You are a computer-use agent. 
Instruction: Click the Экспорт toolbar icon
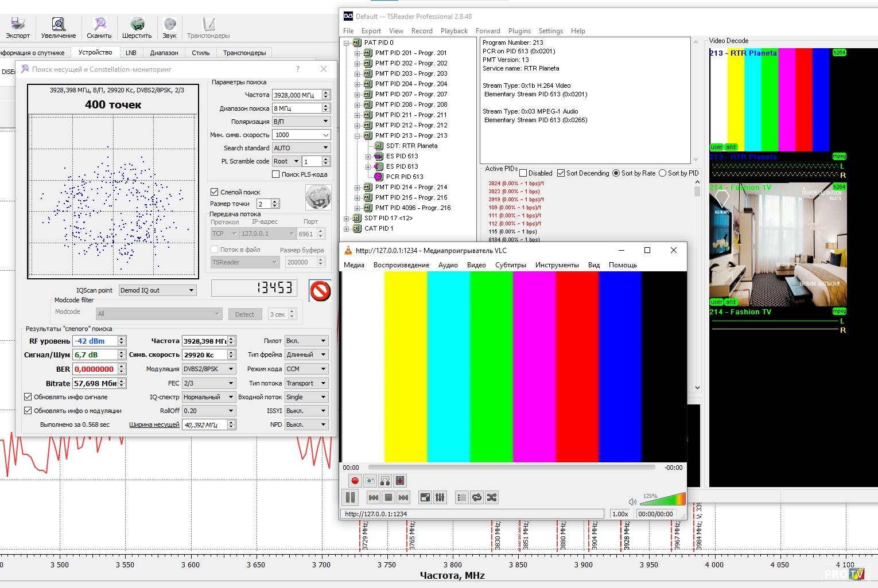pos(18,25)
